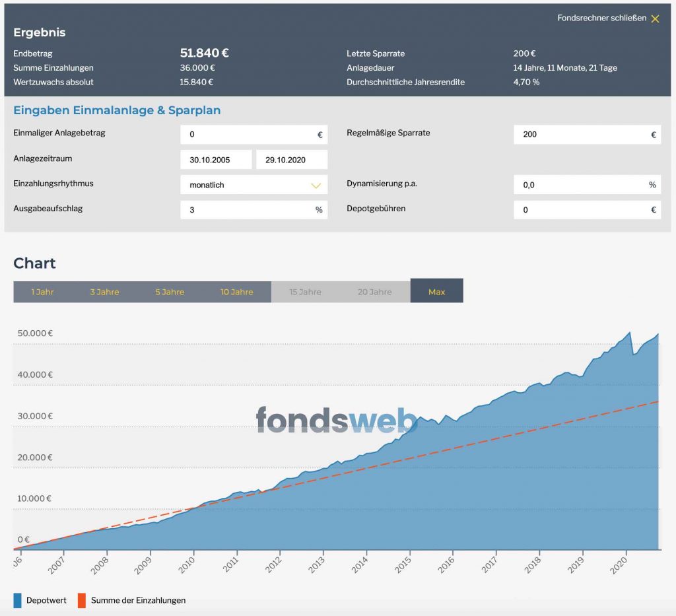The width and height of the screenshot is (676, 616).
Task: Click the Fondsrechner schließen link text
Action: click(x=601, y=18)
